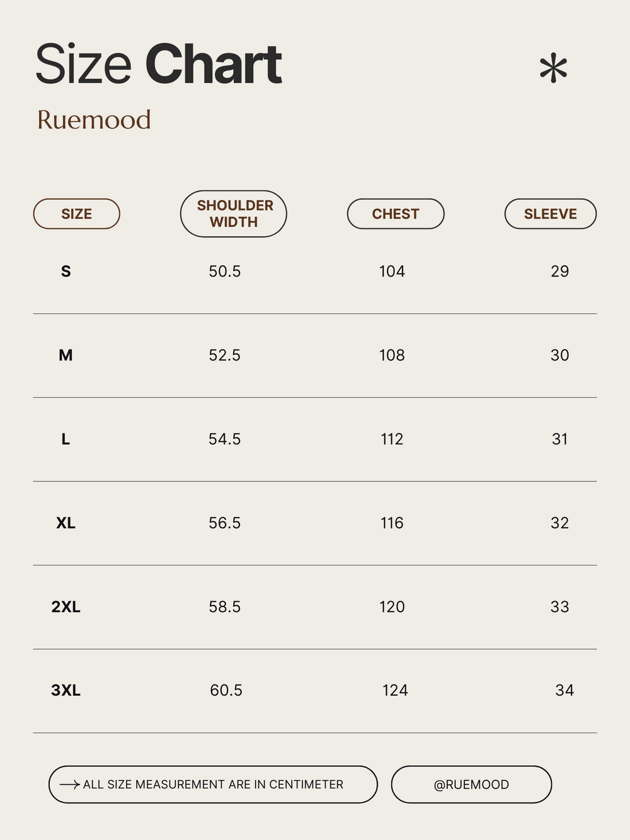Select the SIZE column header pill
This screenshot has height=840, width=630.
pyautogui.click(x=76, y=214)
